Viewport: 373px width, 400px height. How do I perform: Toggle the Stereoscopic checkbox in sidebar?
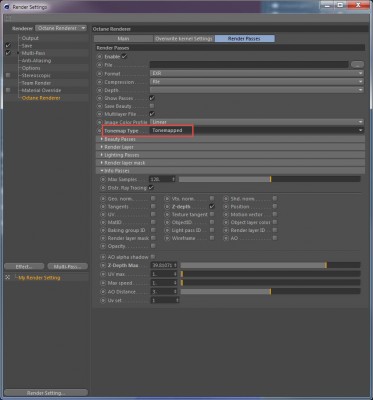coord(8,75)
